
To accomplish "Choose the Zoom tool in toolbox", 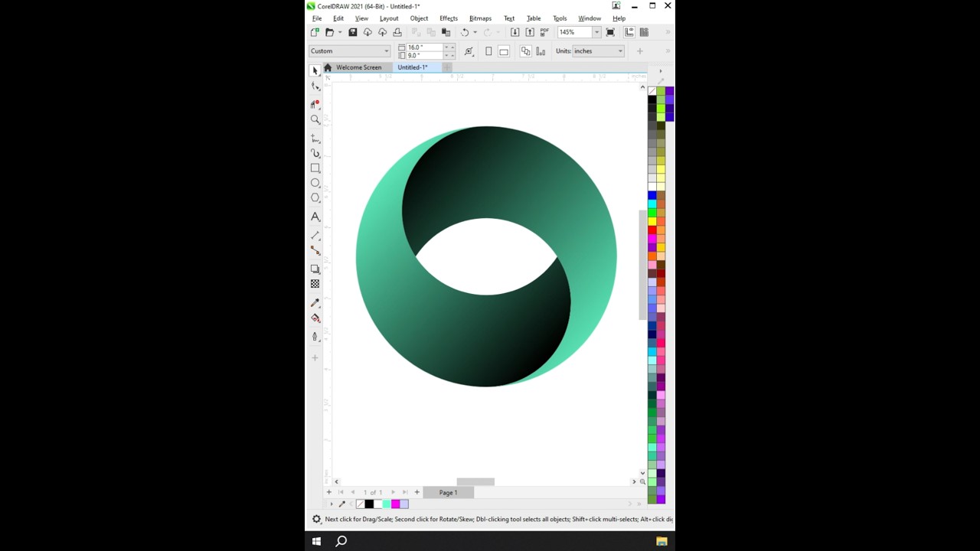I will pos(315,120).
